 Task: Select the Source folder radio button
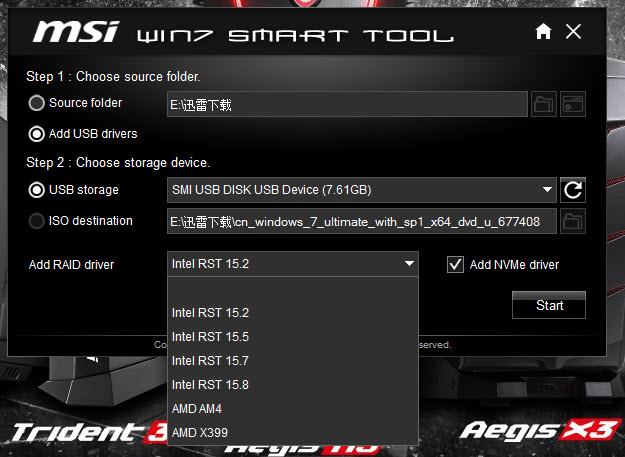36,103
